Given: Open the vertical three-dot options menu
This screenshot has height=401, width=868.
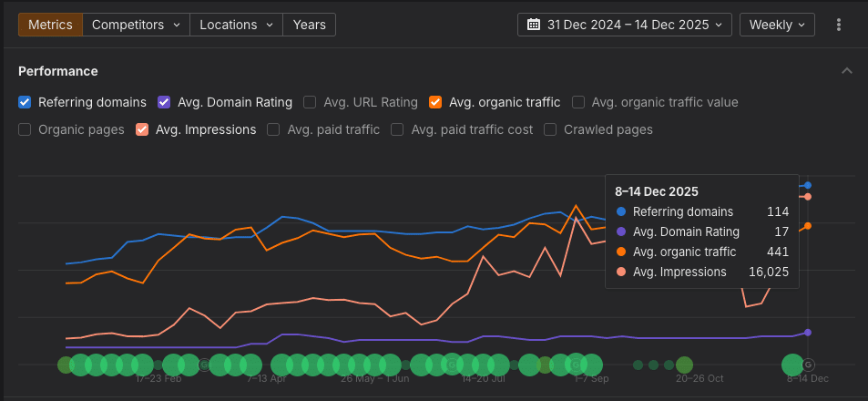Looking at the screenshot, I should click(x=839, y=25).
